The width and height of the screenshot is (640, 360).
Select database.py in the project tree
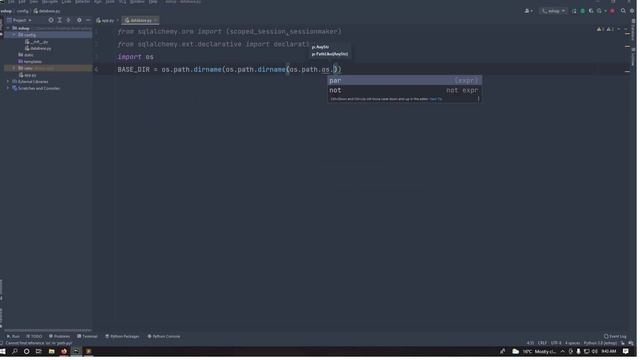pyautogui.click(x=38, y=48)
